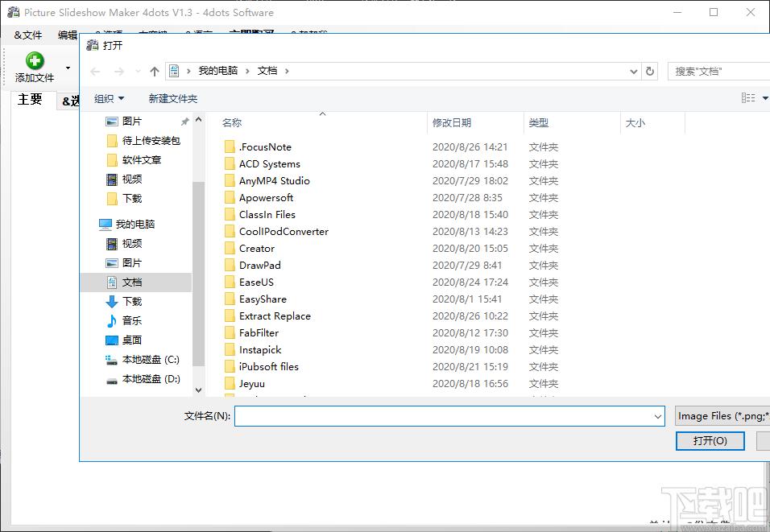Select the FabFilter folder icon
Screen dimensions: 770x532
click(x=230, y=332)
